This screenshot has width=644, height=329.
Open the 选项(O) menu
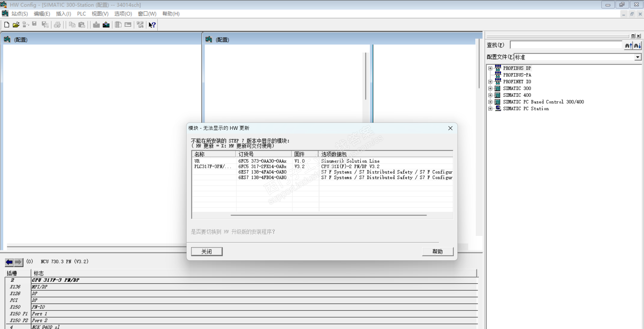coord(123,14)
